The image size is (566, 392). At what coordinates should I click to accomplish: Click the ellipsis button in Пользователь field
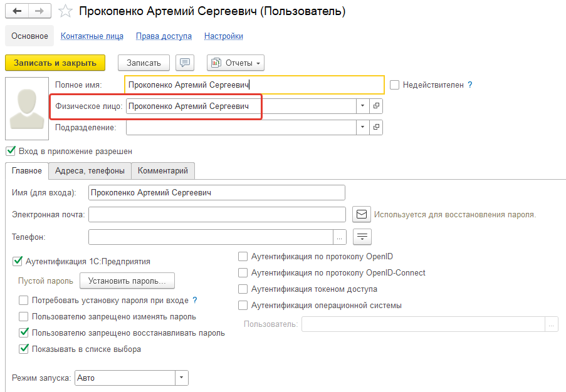point(551,324)
